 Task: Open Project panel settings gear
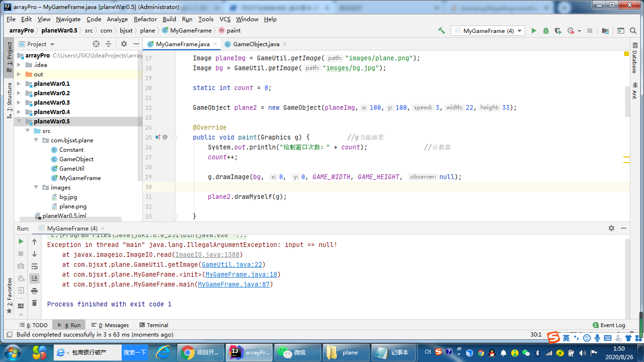(124, 44)
